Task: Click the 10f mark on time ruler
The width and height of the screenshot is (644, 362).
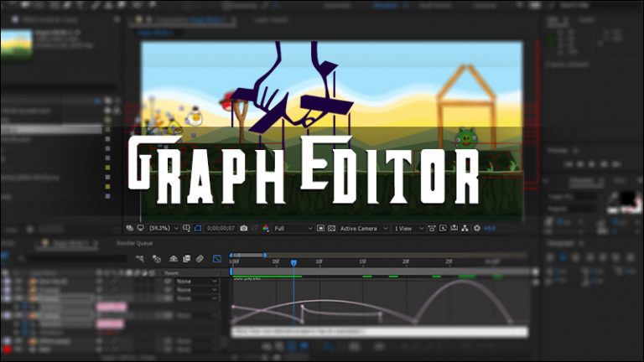Action: tap(319, 261)
